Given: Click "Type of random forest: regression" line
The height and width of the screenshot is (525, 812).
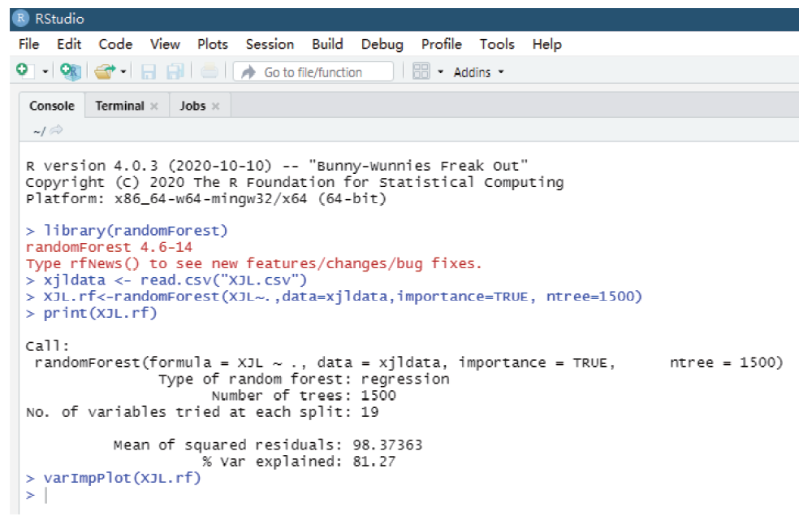Looking at the screenshot, I should 304,380.
